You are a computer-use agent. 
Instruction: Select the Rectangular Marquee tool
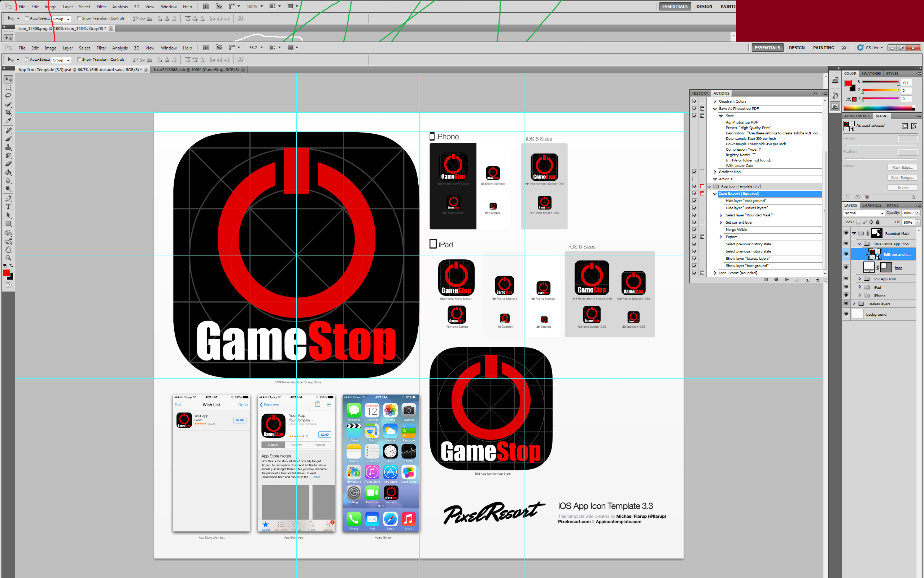8,88
